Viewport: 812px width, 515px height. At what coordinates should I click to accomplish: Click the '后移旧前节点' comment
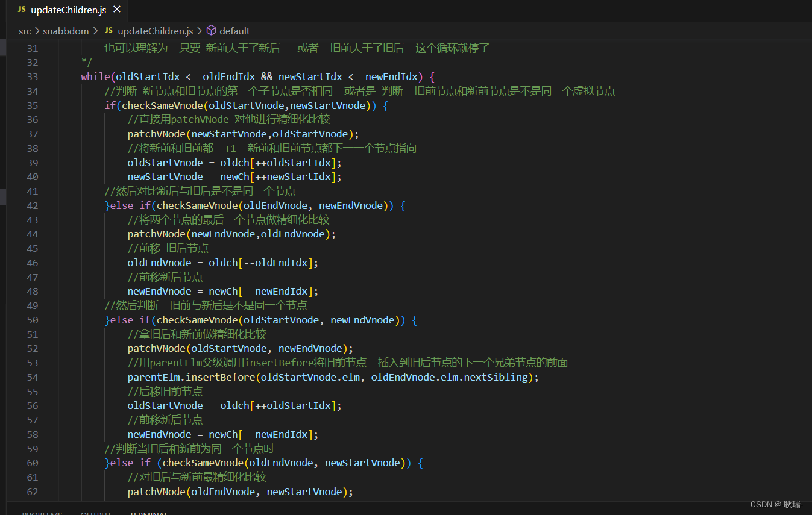[x=165, y=392]
